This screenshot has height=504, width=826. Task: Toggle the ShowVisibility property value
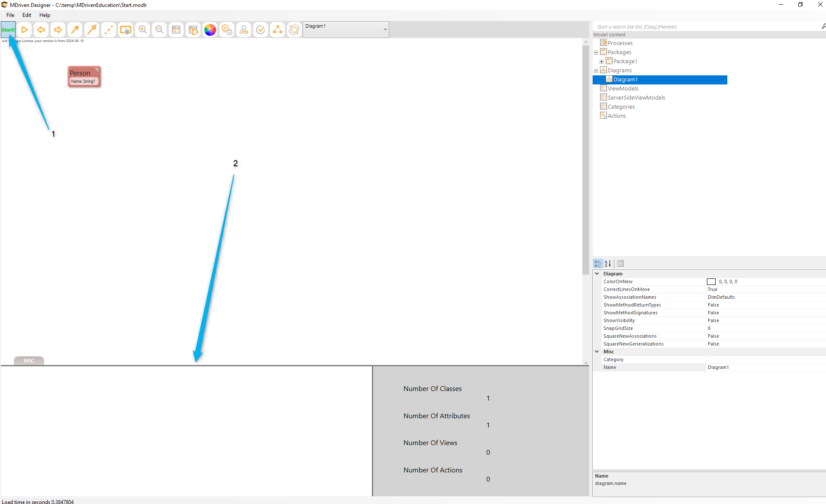(x=713, y=320)
